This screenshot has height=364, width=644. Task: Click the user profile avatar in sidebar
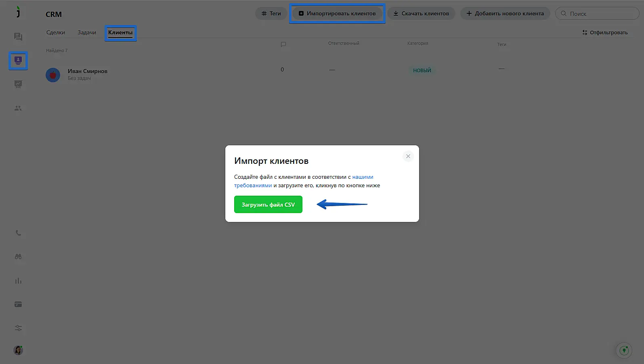point(18,350)
